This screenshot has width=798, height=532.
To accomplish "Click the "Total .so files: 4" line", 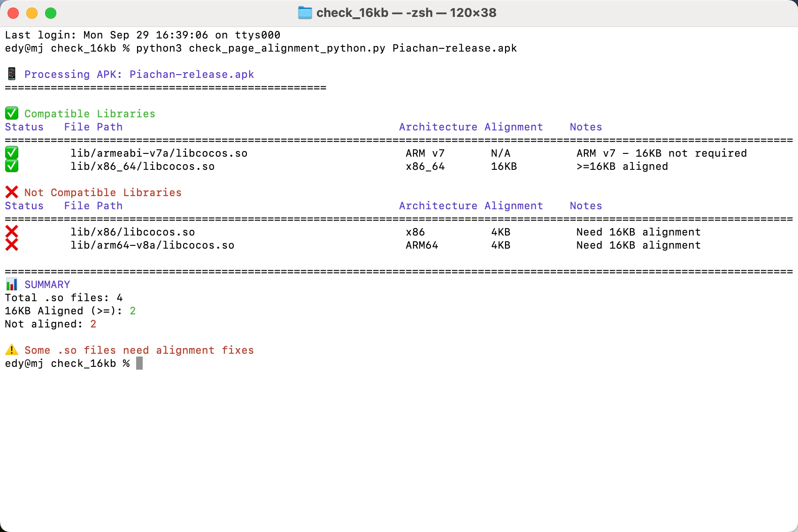I will tap(64, 298).
